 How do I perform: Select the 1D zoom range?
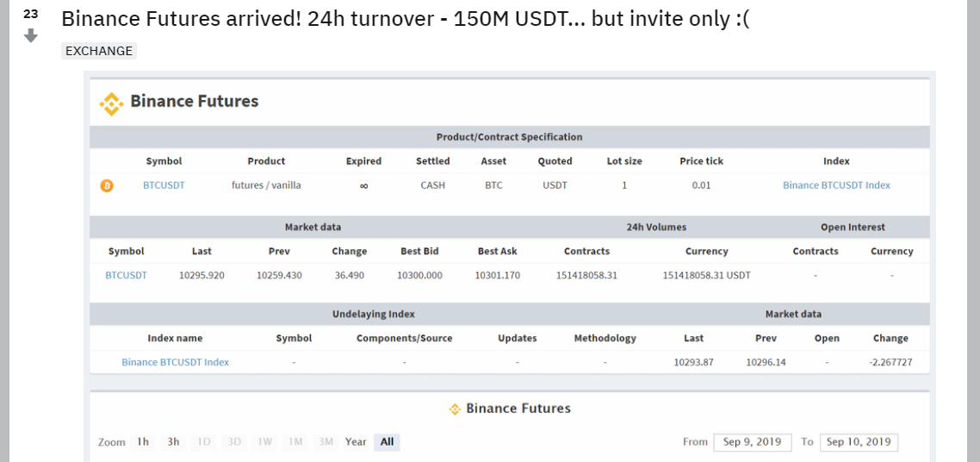[x=204, y=442]
